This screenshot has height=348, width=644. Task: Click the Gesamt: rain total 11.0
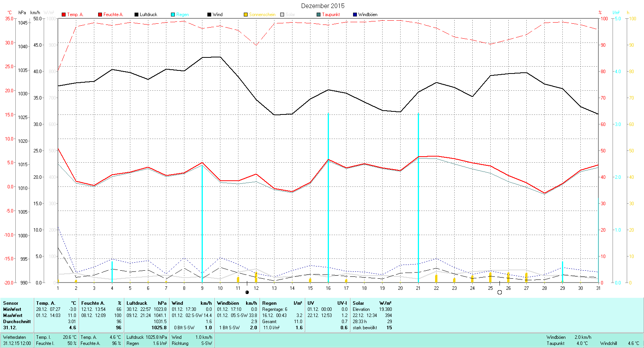pyautogui.click(x=298, y=322)
